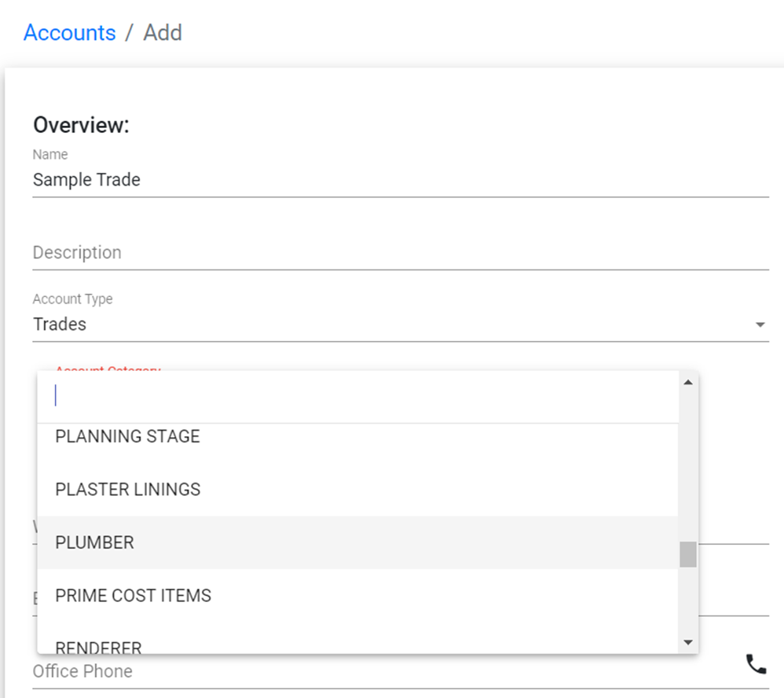784x698 pixels.
Task: Click into the Description field
Action: point(393,253)
